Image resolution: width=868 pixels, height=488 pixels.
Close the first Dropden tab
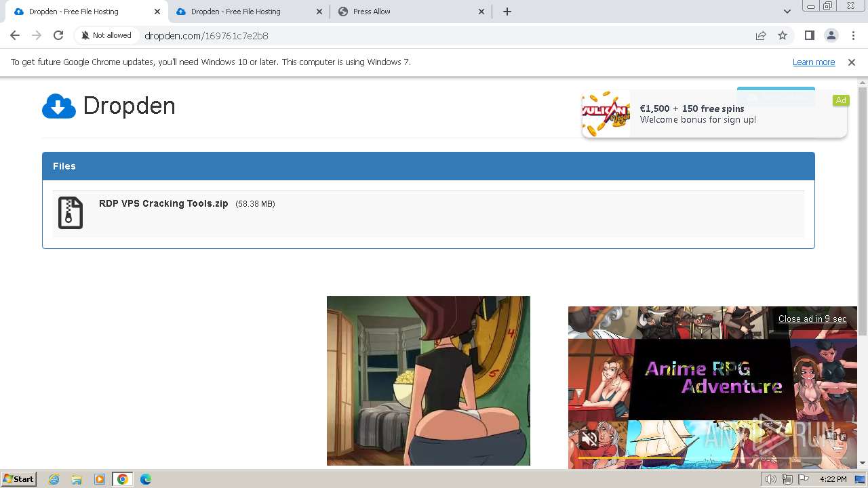[157, 12]
